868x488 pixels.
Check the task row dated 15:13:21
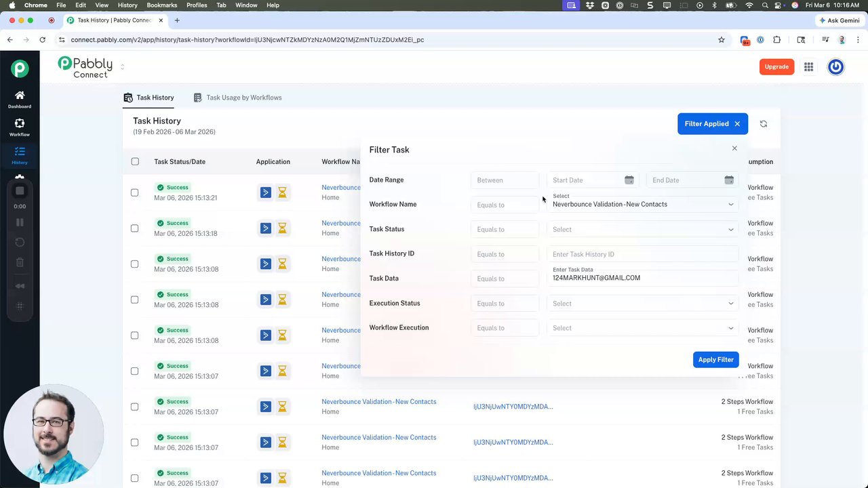[134, 192]
